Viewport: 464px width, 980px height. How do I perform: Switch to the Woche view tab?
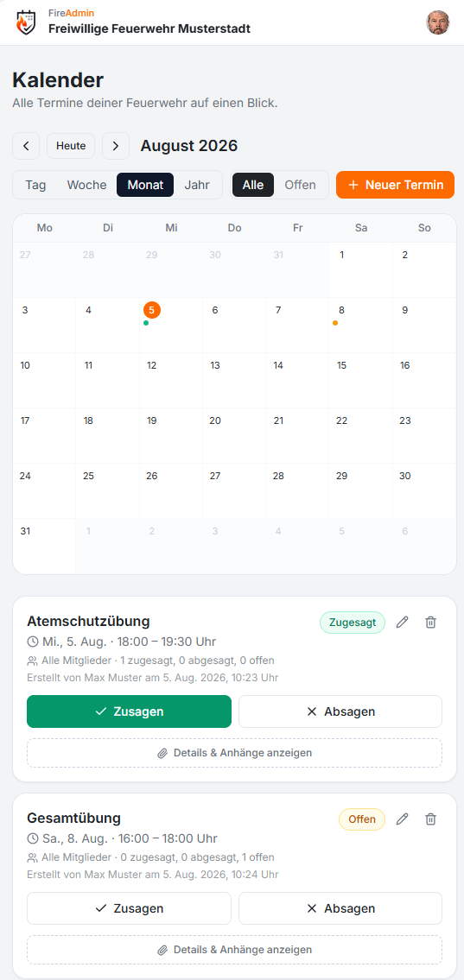tap(87, 185)
